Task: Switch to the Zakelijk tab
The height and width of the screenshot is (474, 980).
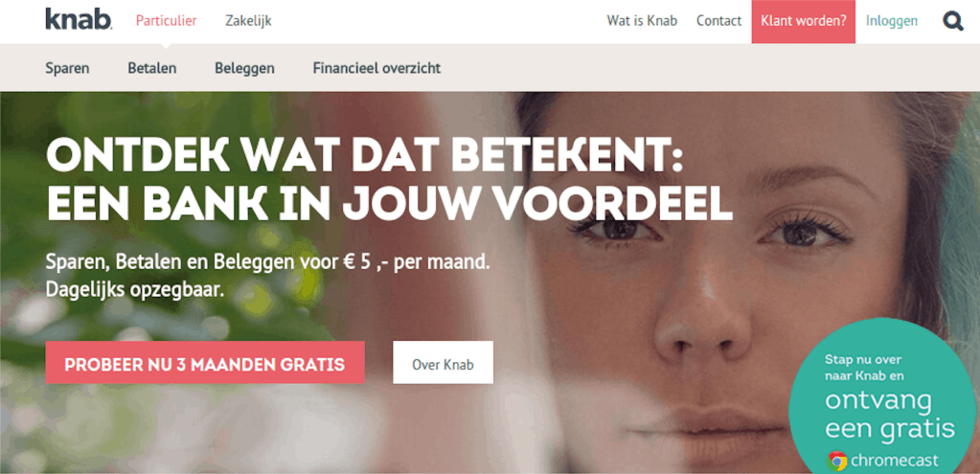Action: [248, 21]
